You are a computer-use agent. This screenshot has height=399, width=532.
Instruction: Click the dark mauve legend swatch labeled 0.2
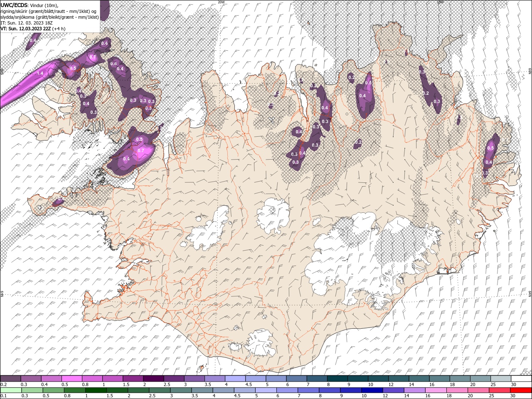click(10, 379)
